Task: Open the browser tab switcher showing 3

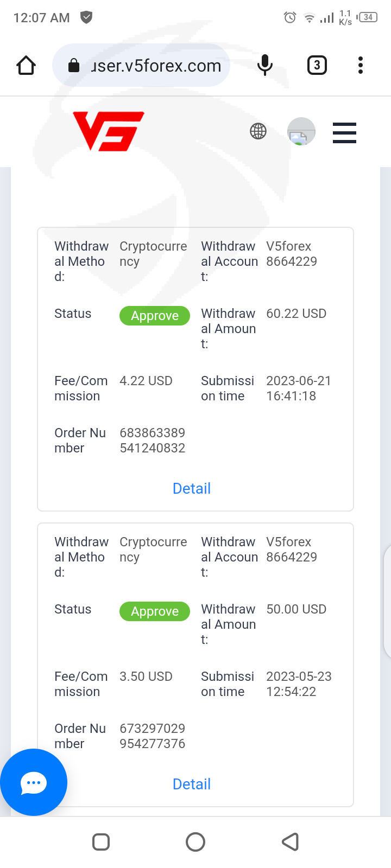Action: click(x=317, y=66)
